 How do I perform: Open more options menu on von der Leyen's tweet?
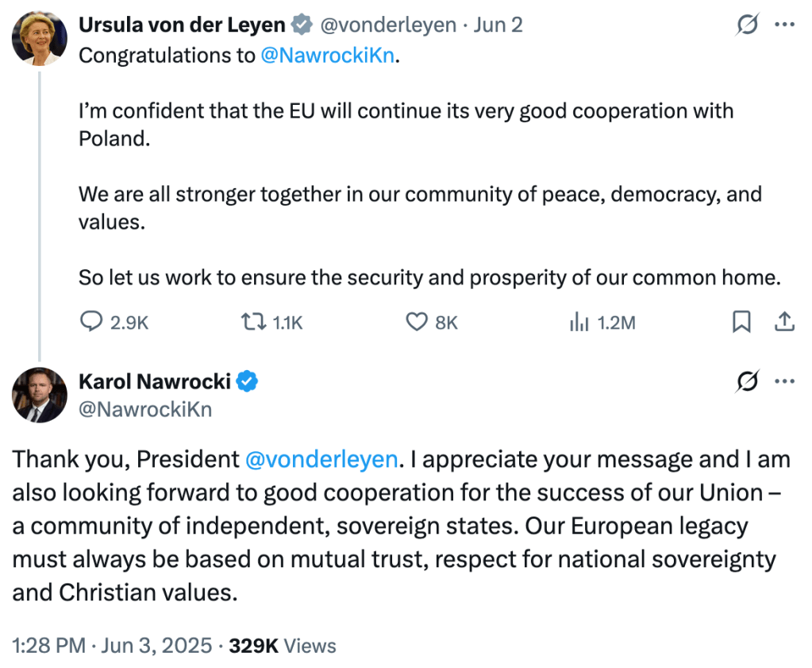click(x=784, y=25)
